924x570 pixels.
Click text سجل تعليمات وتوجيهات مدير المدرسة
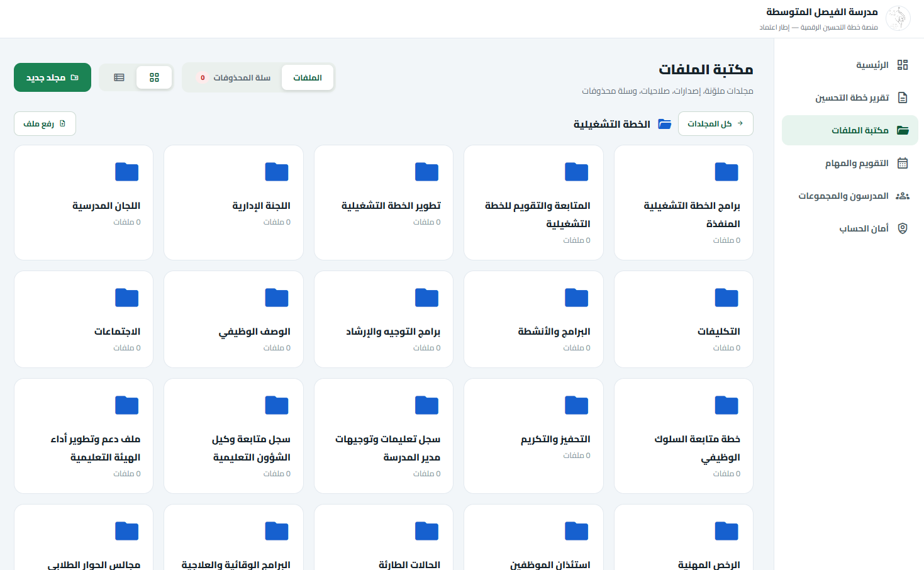pyautogui.click(x=387, y=448)
